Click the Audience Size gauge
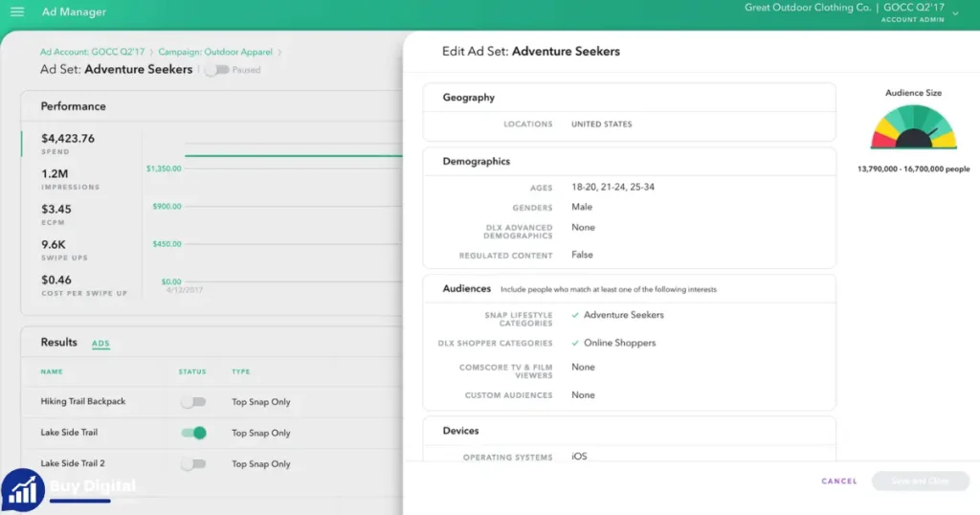 (913, 127)
